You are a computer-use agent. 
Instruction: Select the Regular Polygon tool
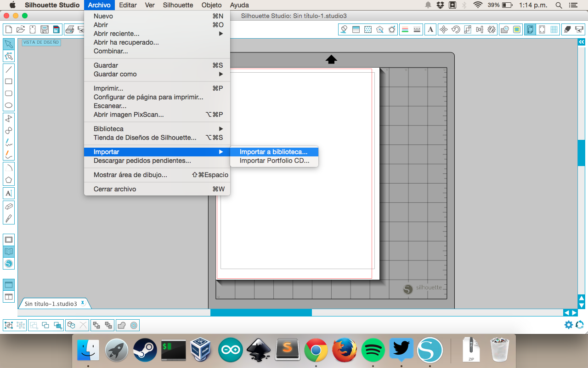pos(8,180)
